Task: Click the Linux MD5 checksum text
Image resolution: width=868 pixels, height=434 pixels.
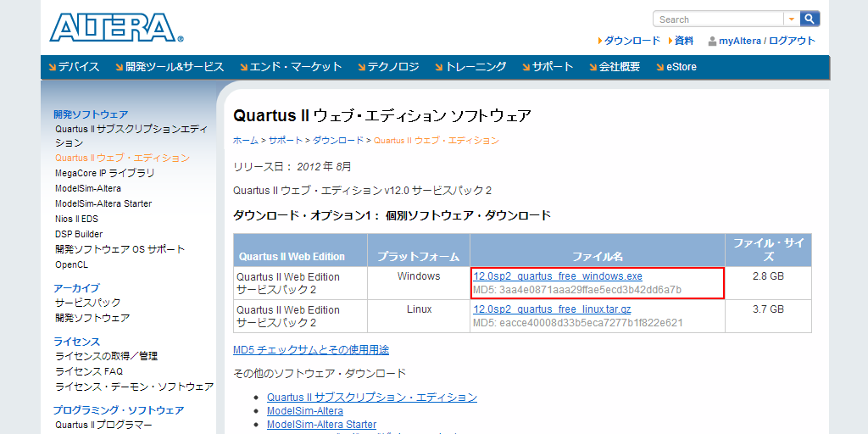Action: pos(578,323)
